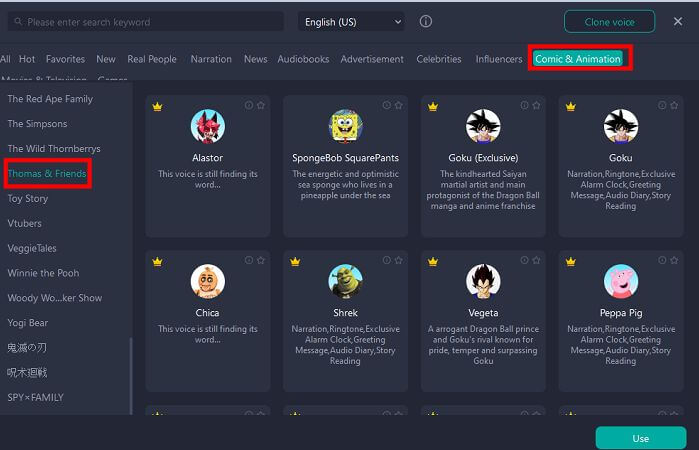699x450 pixels.
Task: Pick the Peppa Pig avatar
Action: tap(621, 281)
